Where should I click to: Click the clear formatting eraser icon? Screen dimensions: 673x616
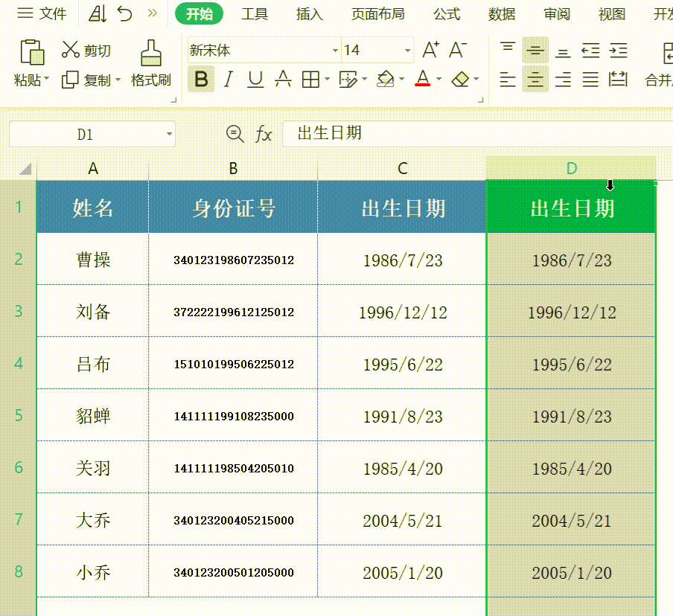click(x=461, y=80)
